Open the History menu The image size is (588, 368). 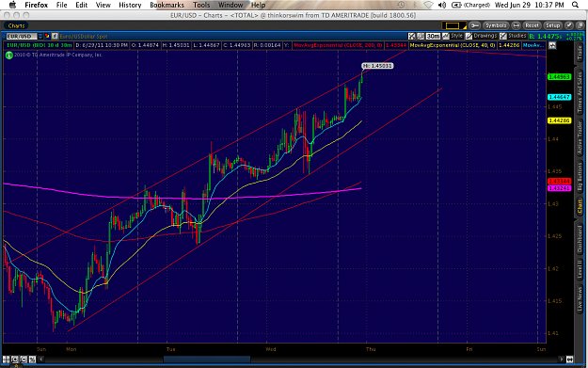130,5
